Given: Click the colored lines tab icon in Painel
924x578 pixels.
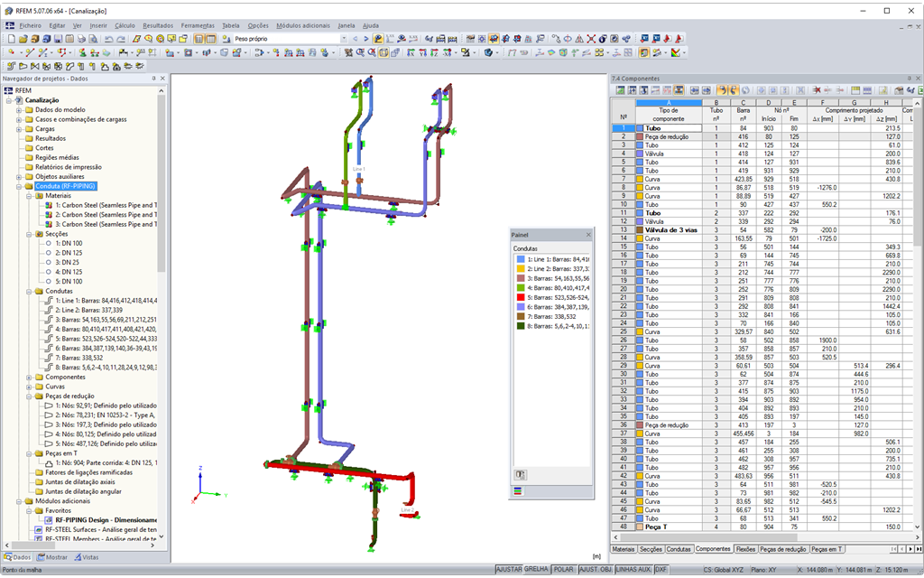Looking at the screenshot, I should coord(518,490).
